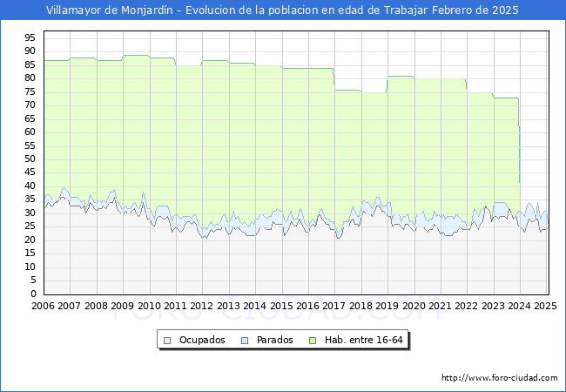Open the foro-ciudad.com URL at bottom

500,378
